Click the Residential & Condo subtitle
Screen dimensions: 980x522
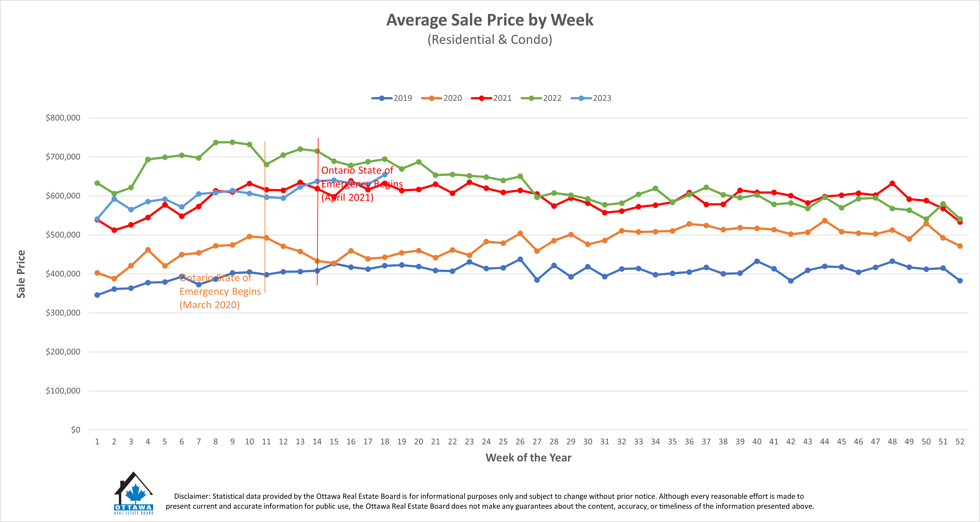point(490,40)
